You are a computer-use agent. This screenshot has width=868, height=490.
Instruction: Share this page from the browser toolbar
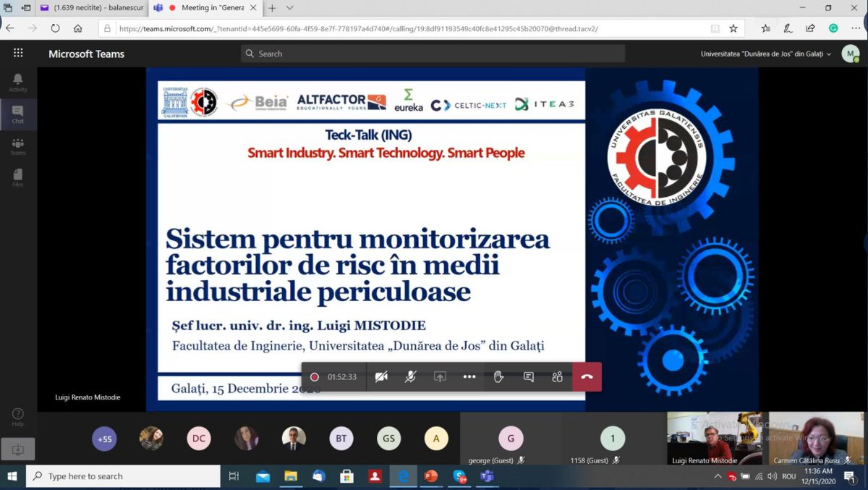(x=810, y=29)
